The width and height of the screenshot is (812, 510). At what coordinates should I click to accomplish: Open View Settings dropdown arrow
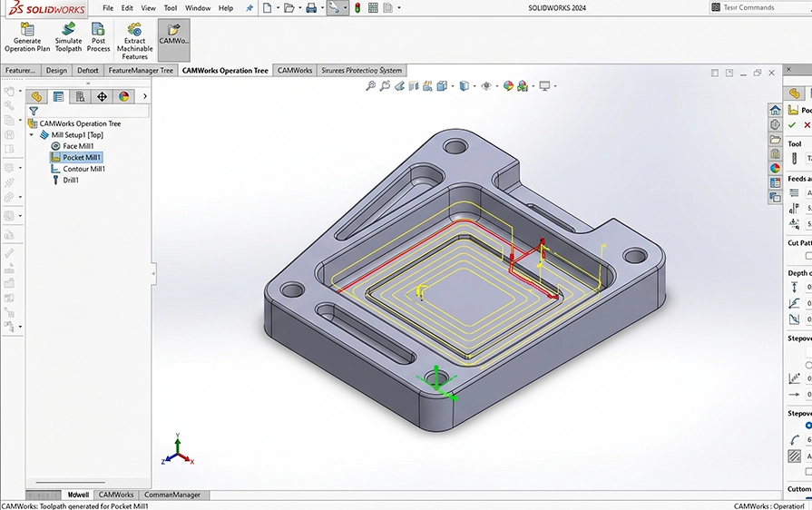click(x=555, y=86)
